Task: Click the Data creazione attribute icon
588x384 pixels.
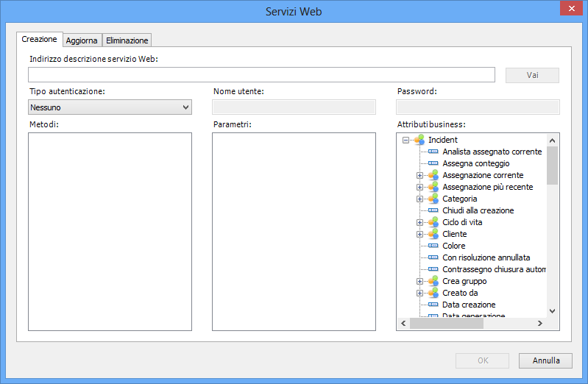Action: (x=433, y=305)
